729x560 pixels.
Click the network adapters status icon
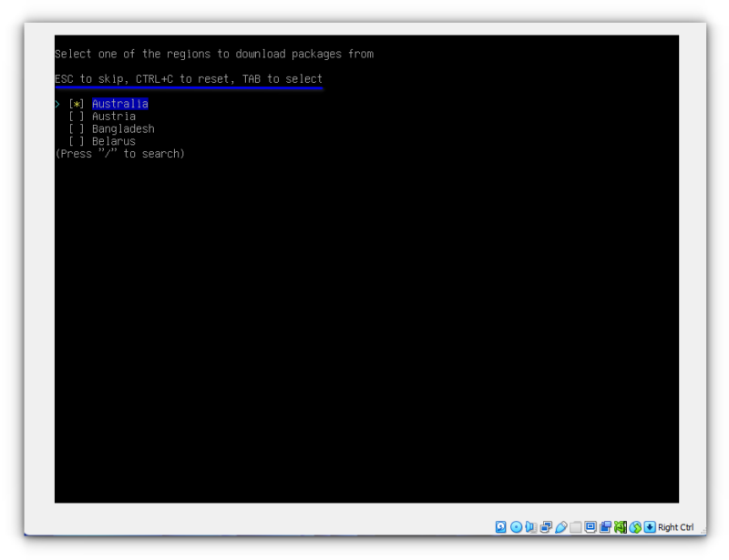tap(546, 526)
